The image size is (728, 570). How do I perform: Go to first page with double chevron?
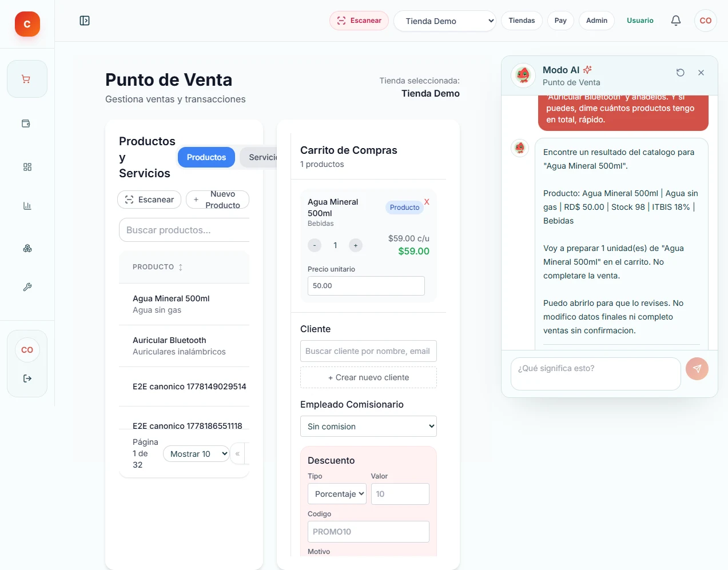pyautogui.click(x=237, y=454)
